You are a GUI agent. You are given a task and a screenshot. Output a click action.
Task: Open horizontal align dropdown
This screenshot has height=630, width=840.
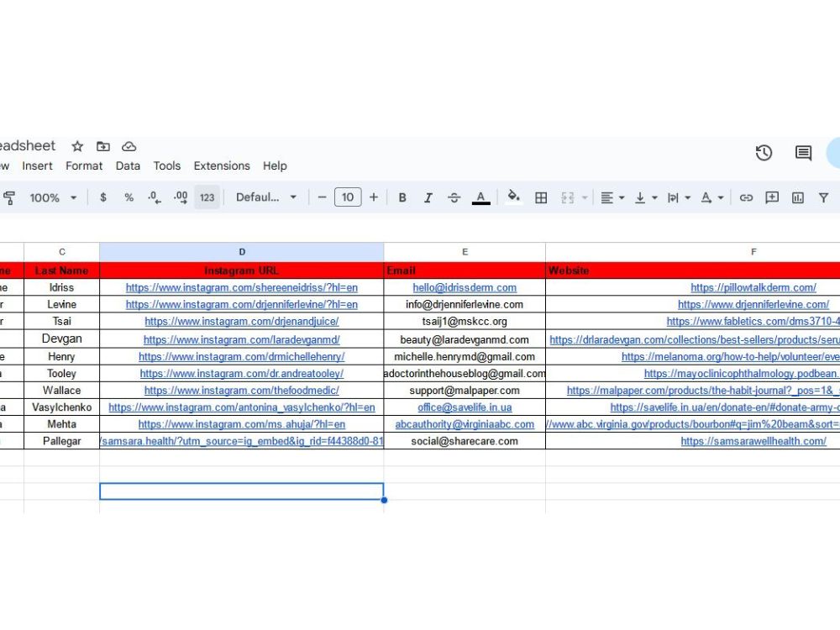click(x=612, y=197)
